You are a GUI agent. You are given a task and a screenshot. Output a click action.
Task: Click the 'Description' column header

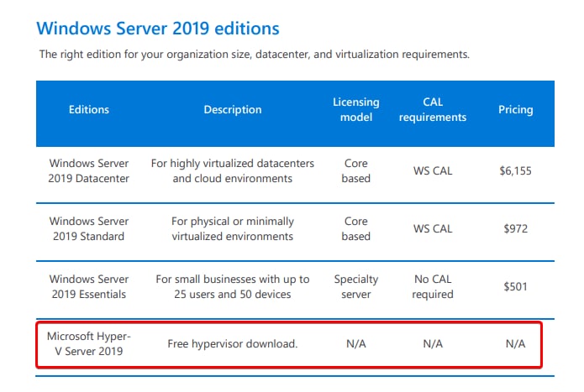pos(233,110)
